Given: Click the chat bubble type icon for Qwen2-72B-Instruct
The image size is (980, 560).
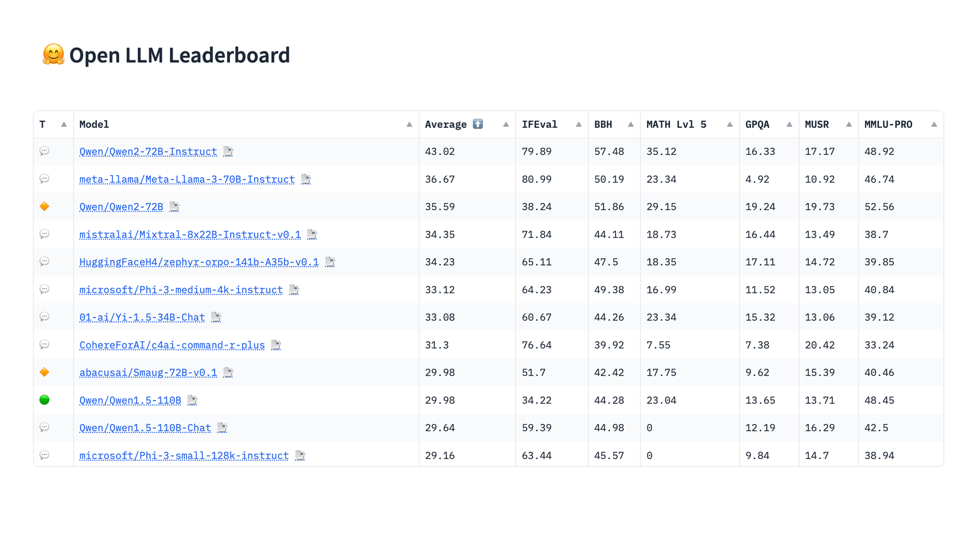Looking at the screenshot, I should [45, 151].
